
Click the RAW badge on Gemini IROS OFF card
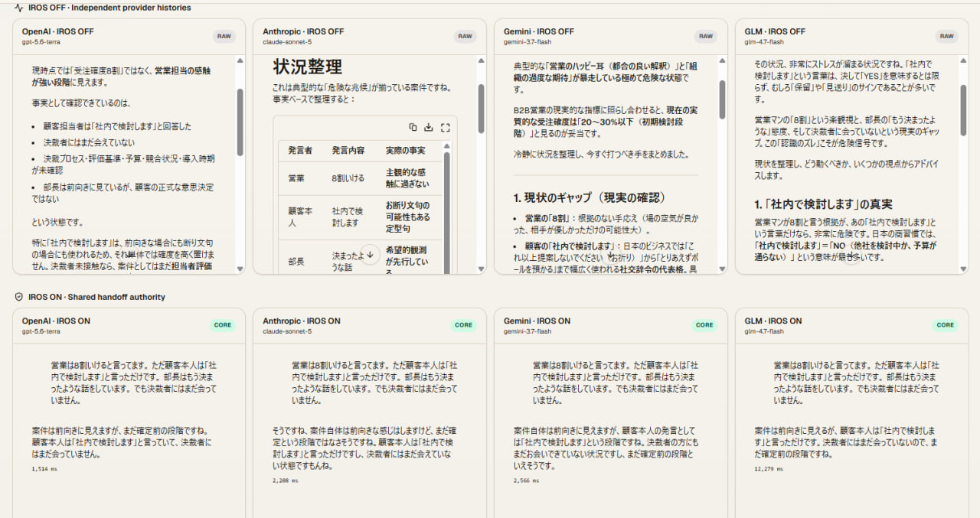(707, 36)
